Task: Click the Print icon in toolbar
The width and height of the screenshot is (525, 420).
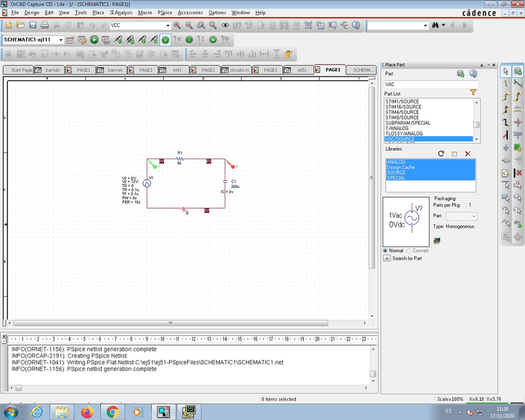Action: click(45, 25)
